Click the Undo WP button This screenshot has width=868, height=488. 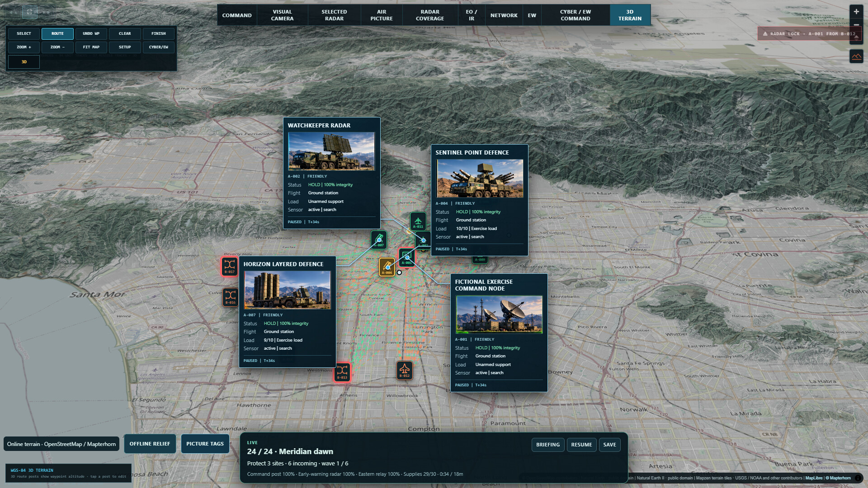(x=91, y=33)
